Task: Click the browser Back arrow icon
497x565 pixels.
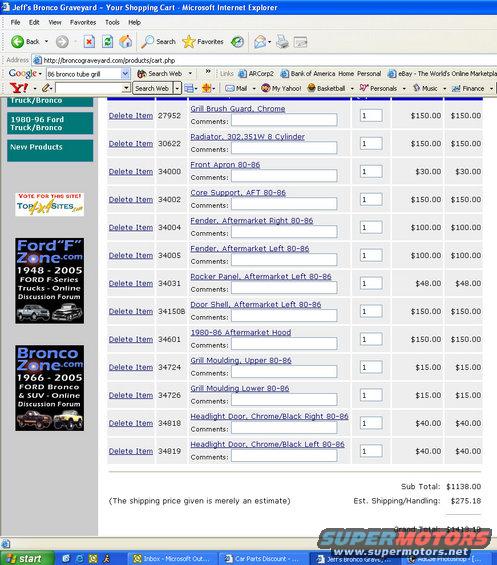Action: 17,42
